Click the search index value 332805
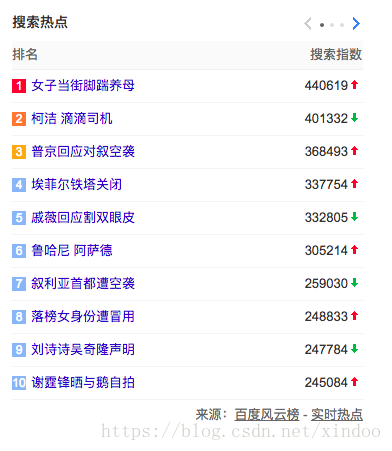Image resolution: width=392 pixels, height=451 pixels. click(x=326, y=218)
